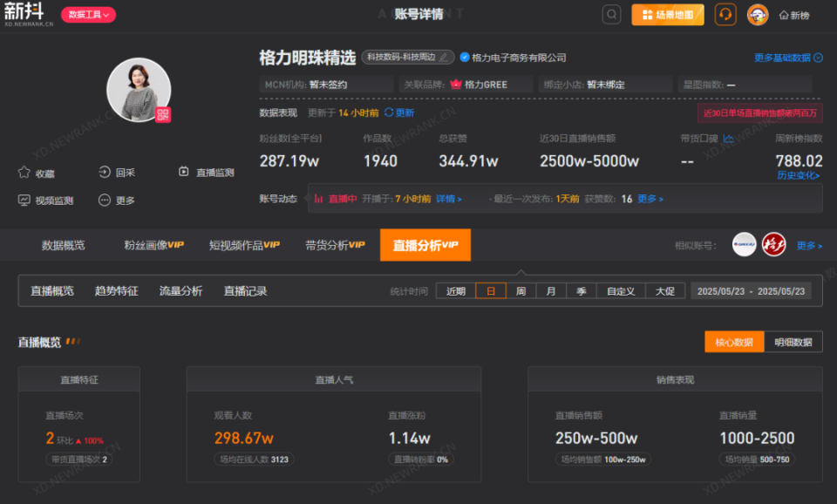Choose 季 time range
This screenshot has height=504, width=837.
[582, 291]
